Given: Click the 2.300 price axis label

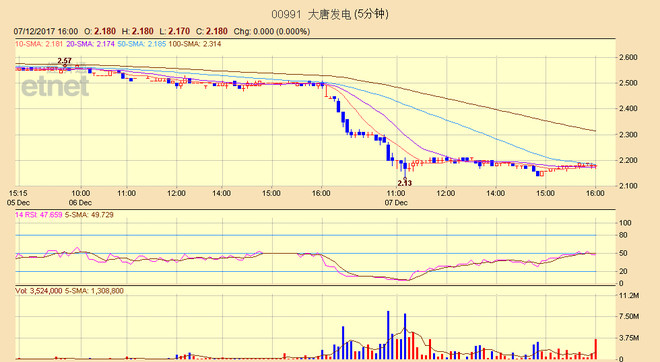Looking at the screenshot, I should [628, 135].
